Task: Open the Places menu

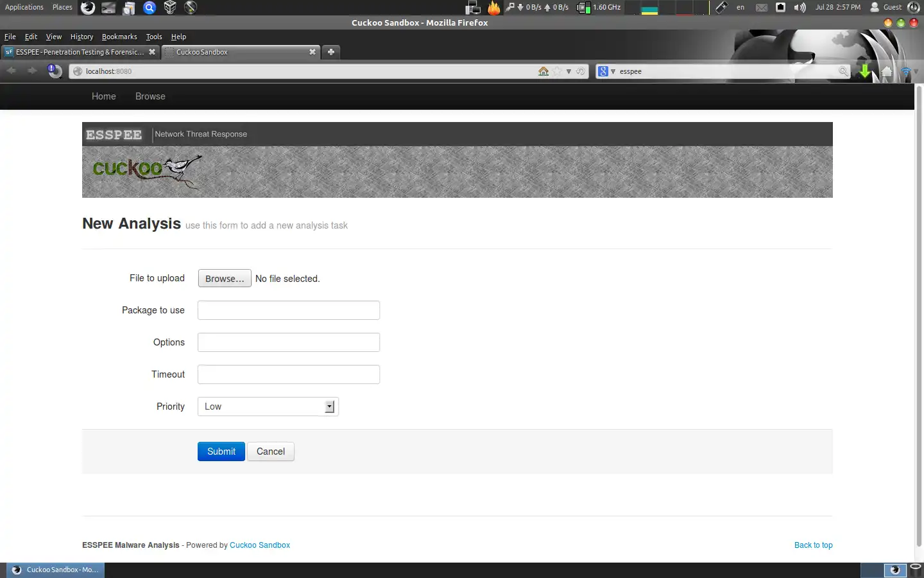Action: coord(62,7)
